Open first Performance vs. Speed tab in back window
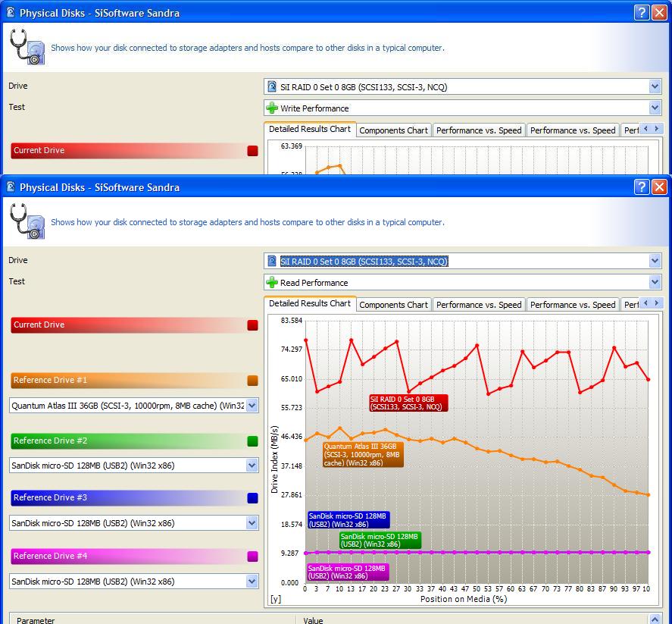This screenshot has width=672, height=624. (479, 130)
